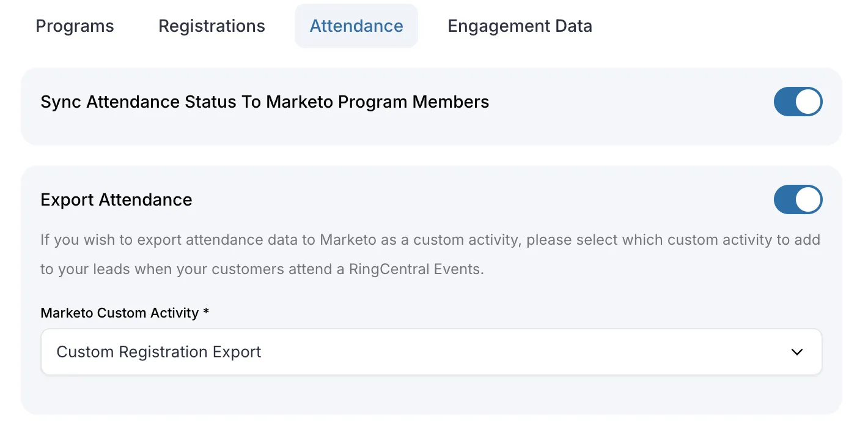
Task: Switch to the Programs tab
Action: [x=75, y=26]
